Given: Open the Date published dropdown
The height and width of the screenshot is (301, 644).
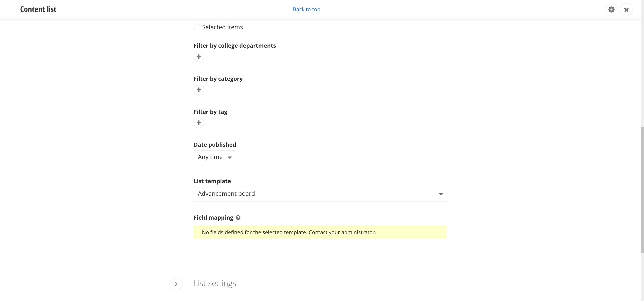Looking at the screenshot, I should tap(214, 157).
